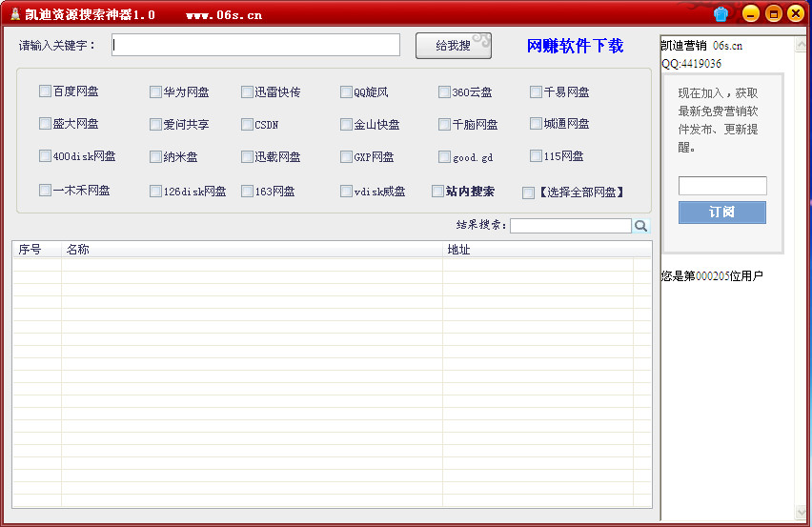Enable the 站内搜索 checkbox
The width and height of the screenshot is (812, 527).
coord(437,191)
